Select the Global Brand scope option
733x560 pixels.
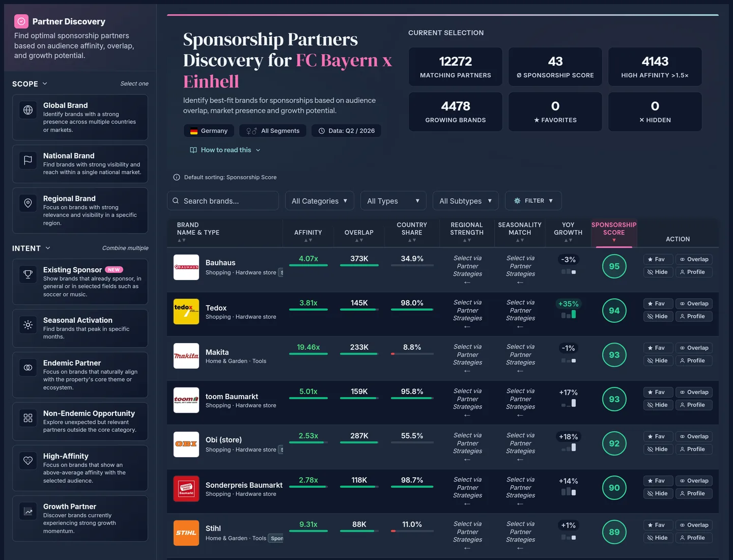click(80, 117)
